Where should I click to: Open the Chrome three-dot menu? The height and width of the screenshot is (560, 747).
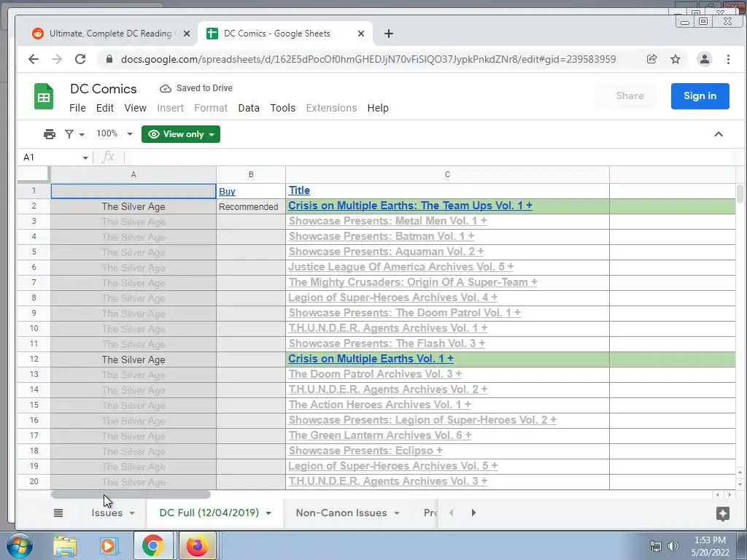[x=728, y=59]
